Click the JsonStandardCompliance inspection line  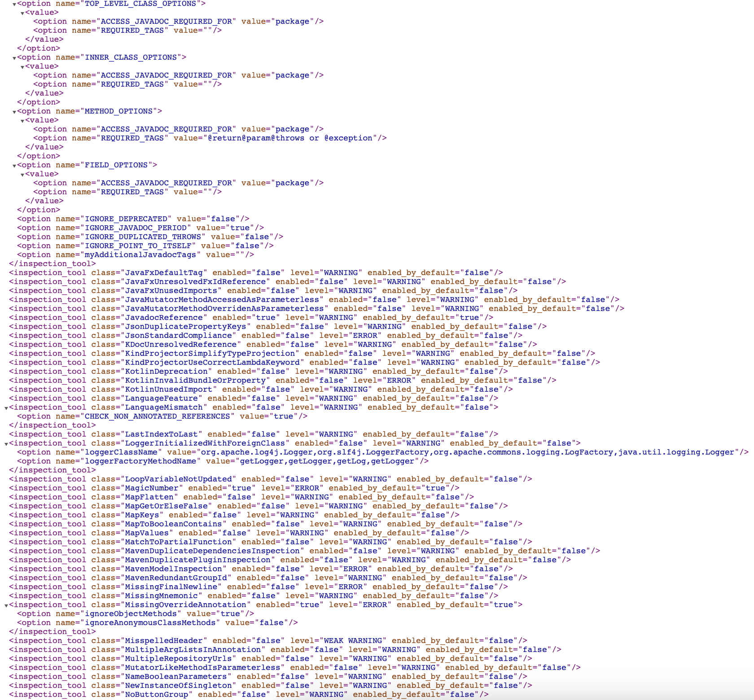point(266,336)
